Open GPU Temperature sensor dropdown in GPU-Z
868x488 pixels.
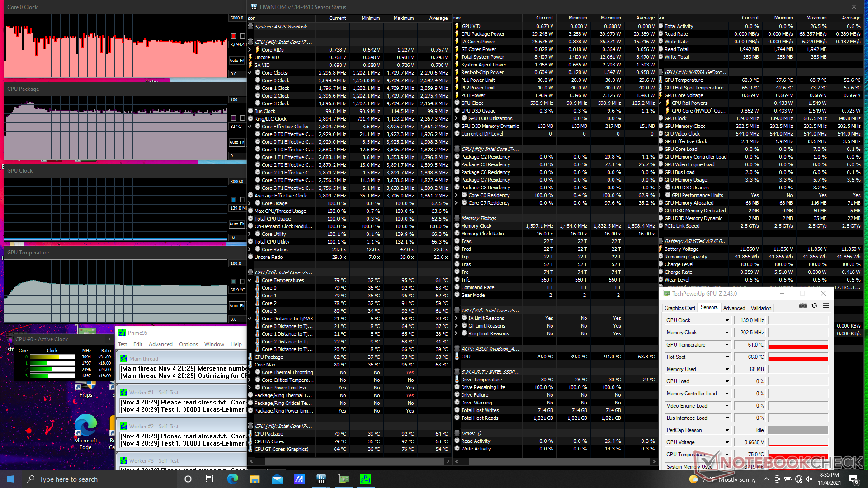[x=727, y=345]
